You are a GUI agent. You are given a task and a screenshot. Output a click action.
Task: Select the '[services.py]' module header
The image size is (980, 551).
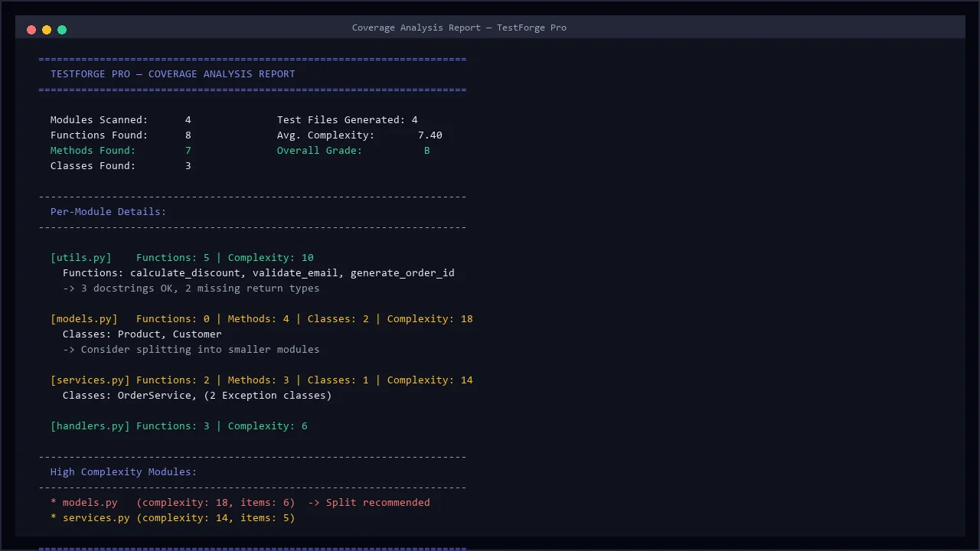(90, 380)
